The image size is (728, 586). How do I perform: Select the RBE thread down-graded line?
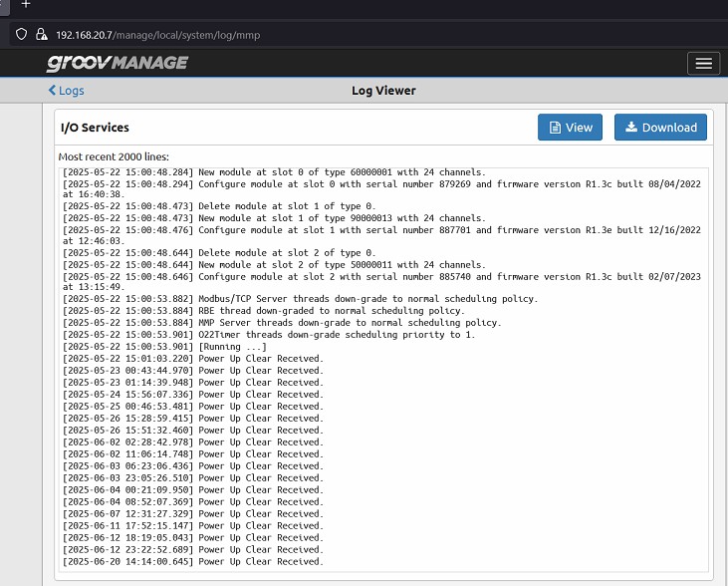point(264,310)
